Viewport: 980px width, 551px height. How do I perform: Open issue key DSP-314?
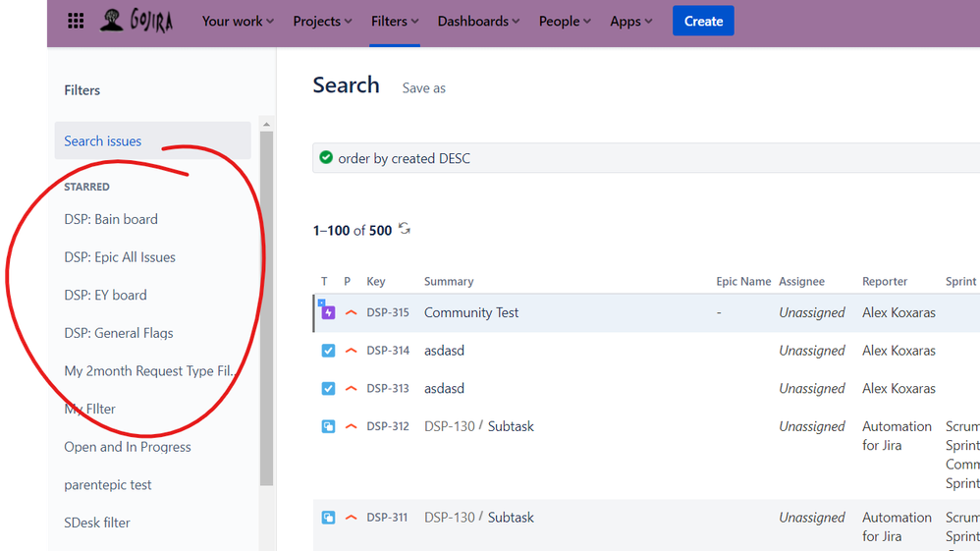coord(388,351)
